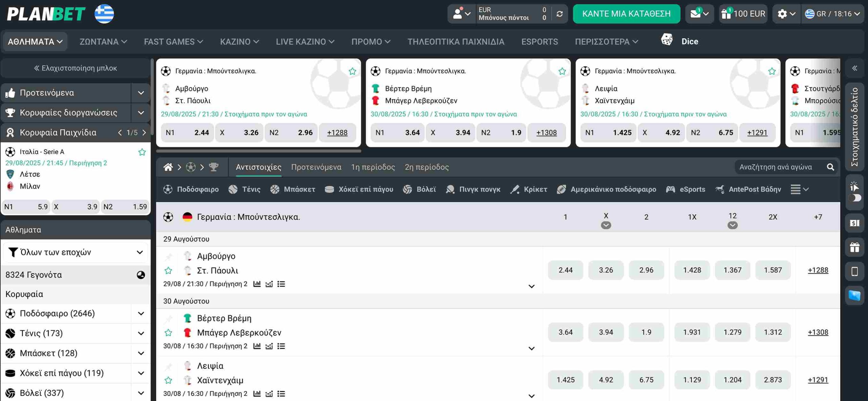
Task: Select the Τένις sport filter icon
Action: pyautogui.click(x=233, y=189)
